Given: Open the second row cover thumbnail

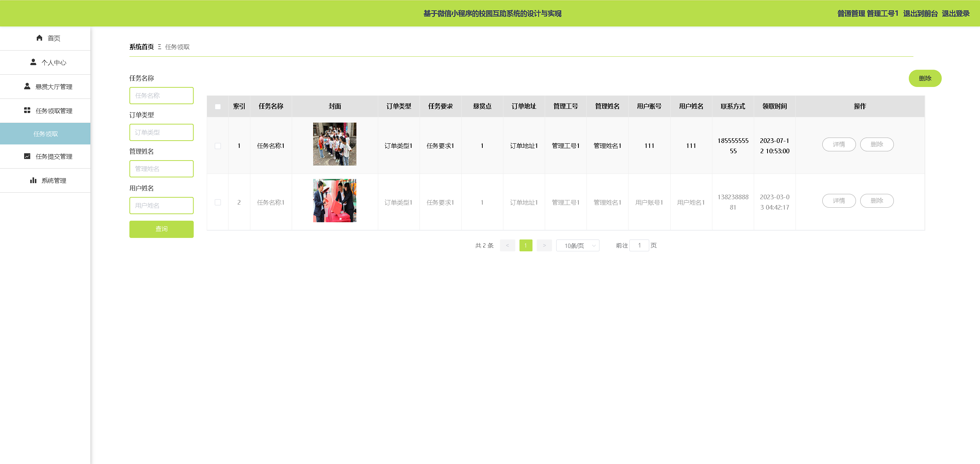Looking at the screenshot, I should coord(335,200).
